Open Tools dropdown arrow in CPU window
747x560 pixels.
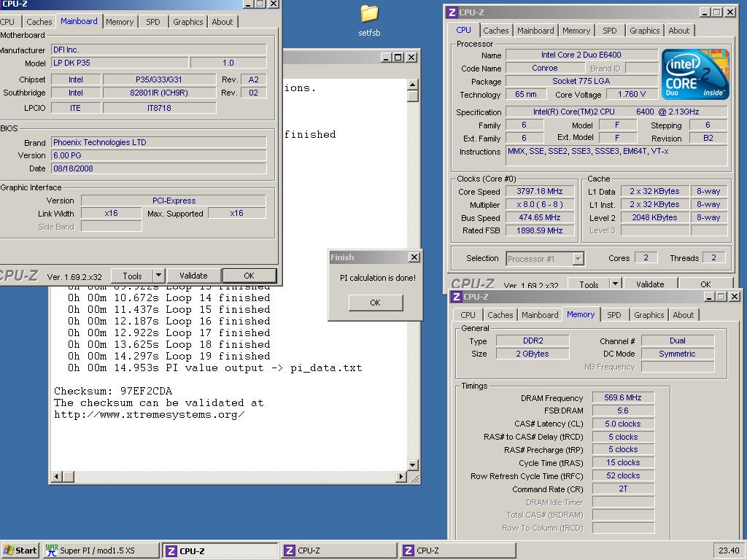coord(616,284)
